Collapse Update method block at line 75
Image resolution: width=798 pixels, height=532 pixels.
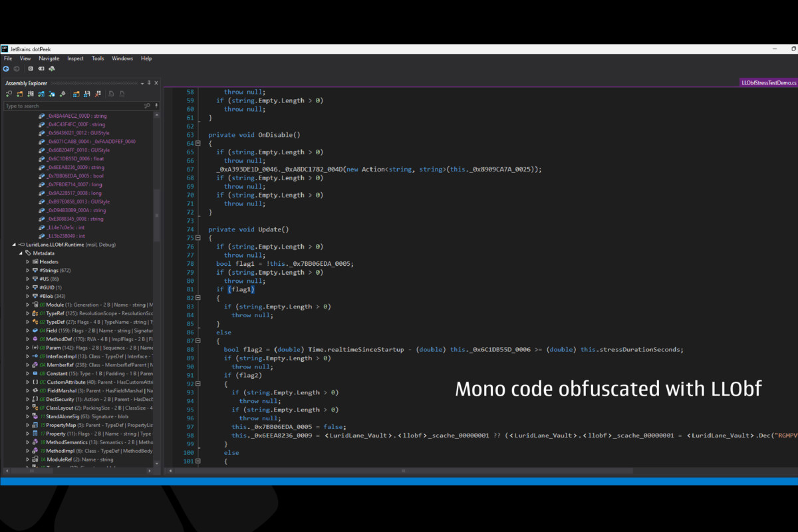pos(198,238)
